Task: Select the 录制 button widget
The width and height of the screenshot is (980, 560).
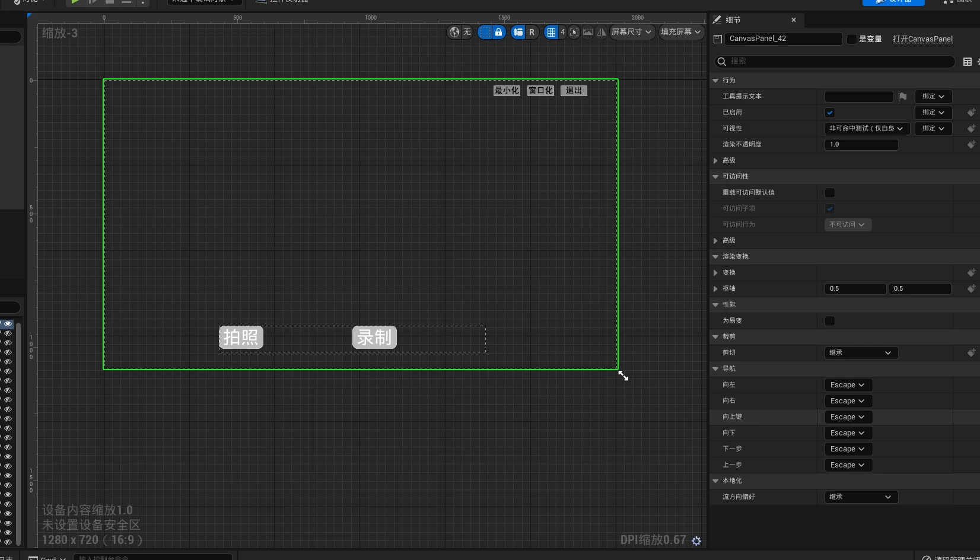Action: tap(374, 338)
